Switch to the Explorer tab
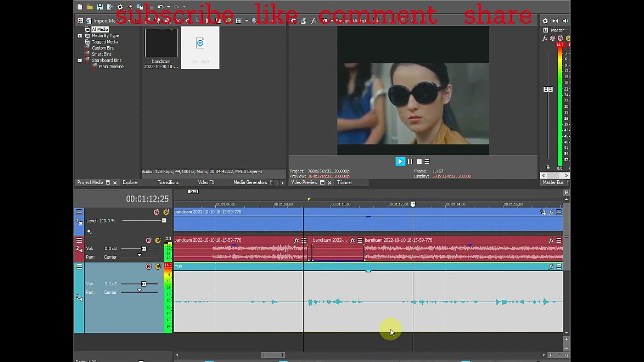 point(130,183)
